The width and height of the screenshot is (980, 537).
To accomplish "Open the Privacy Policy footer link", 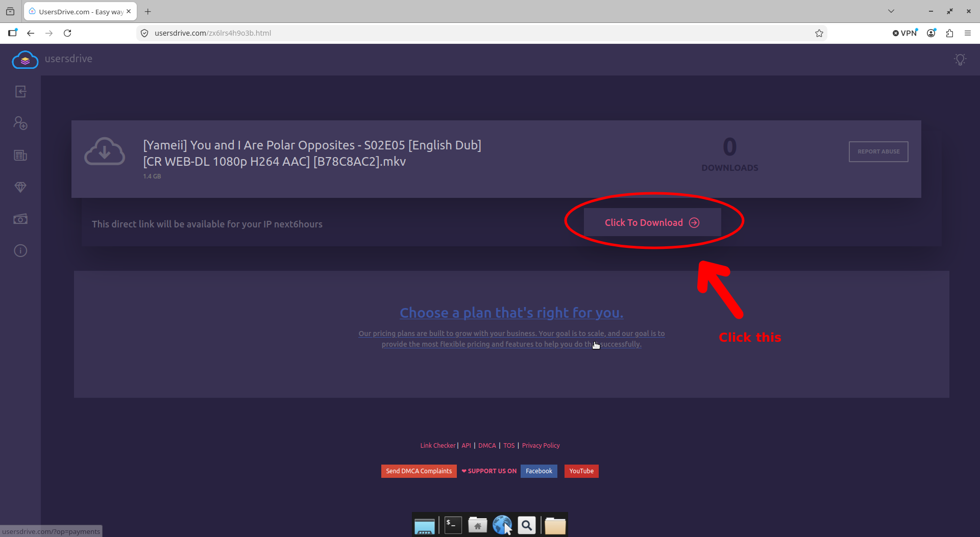I will pyautogui.click(x=541, y=445).
